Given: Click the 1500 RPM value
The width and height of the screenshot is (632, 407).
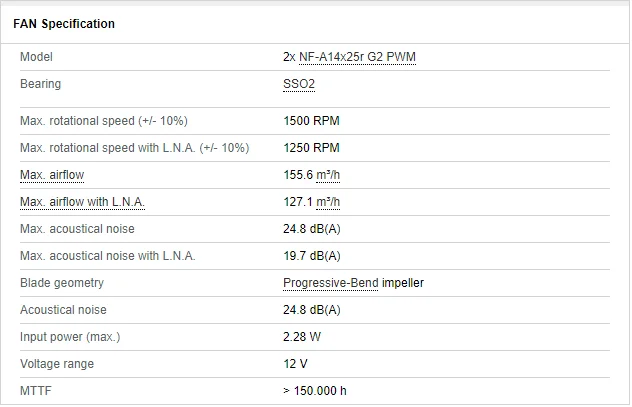Looking at the screenshot, I should click(312, 121).
